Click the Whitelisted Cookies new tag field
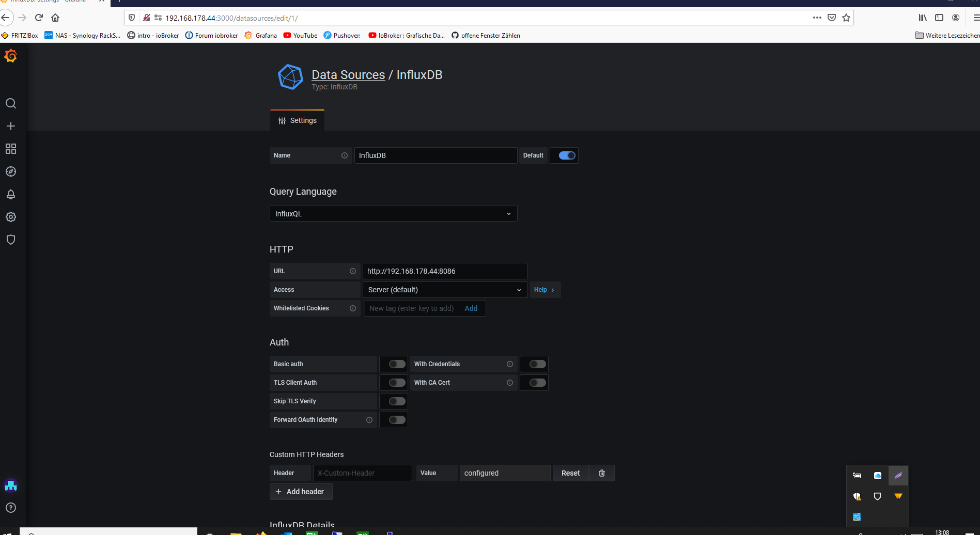 (412, 308)
